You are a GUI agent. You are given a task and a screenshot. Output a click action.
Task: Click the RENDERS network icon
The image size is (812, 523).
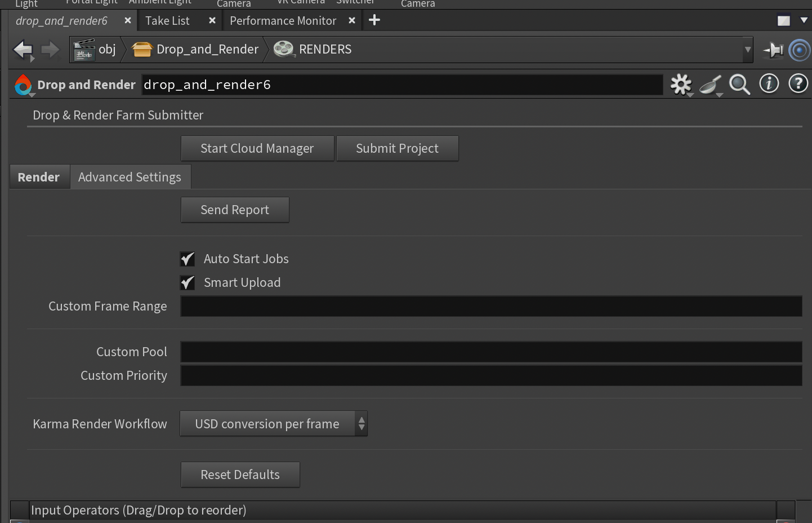coord(284,49)
